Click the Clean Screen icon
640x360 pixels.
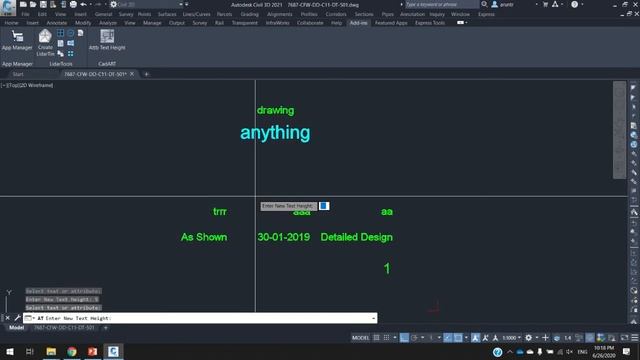(624, 338)
